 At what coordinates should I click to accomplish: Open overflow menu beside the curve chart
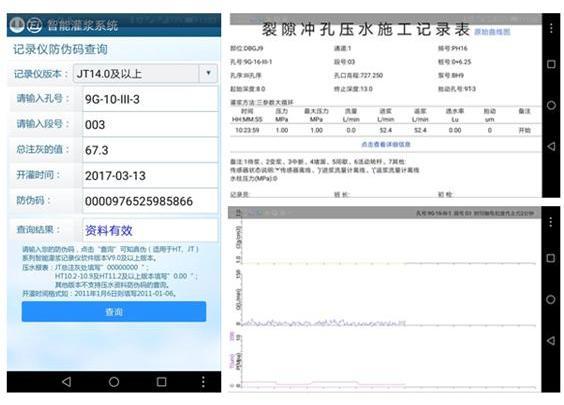pyautogui.click(x=551, y=222)
